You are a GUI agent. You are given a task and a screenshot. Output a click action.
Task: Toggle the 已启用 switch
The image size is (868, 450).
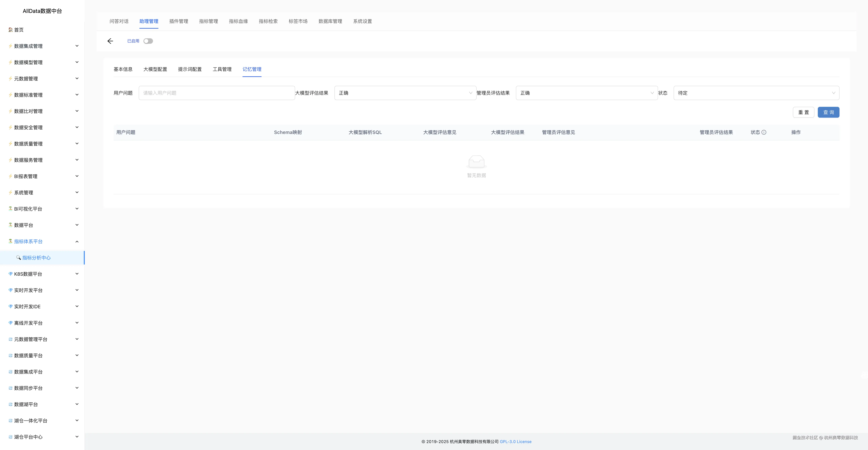pos(148,41)
